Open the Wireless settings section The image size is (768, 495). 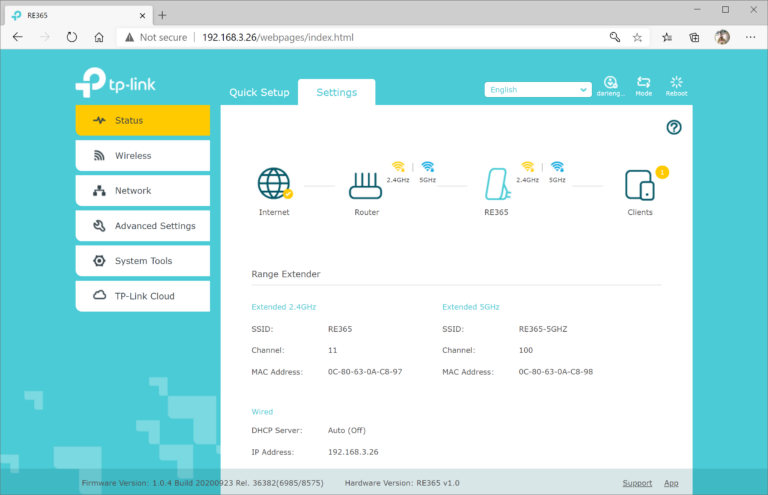point(143,155)
